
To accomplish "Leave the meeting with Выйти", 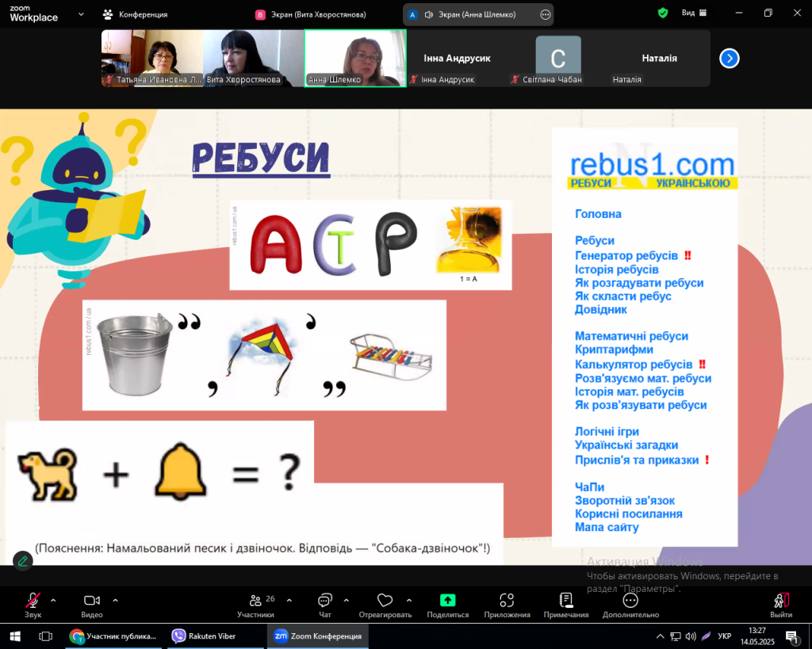I will tap(781, 605).
